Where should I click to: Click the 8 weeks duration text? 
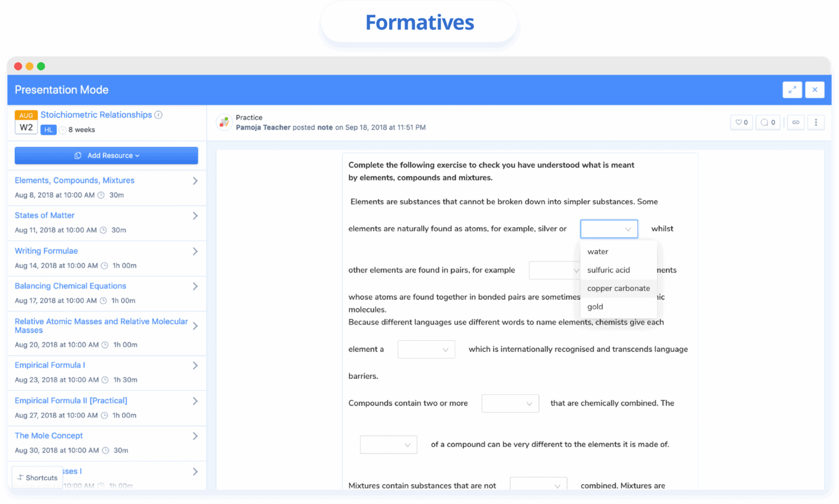(82, 130)
